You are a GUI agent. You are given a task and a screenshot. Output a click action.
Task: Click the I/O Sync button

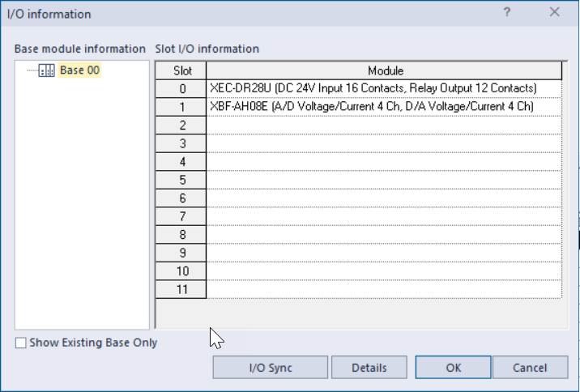(x=270, y=368)
